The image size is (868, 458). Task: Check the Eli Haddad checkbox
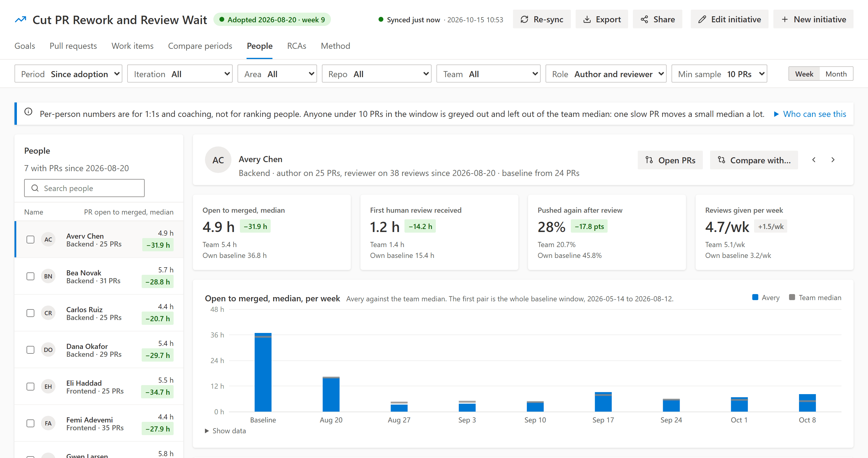click(30, 386)
